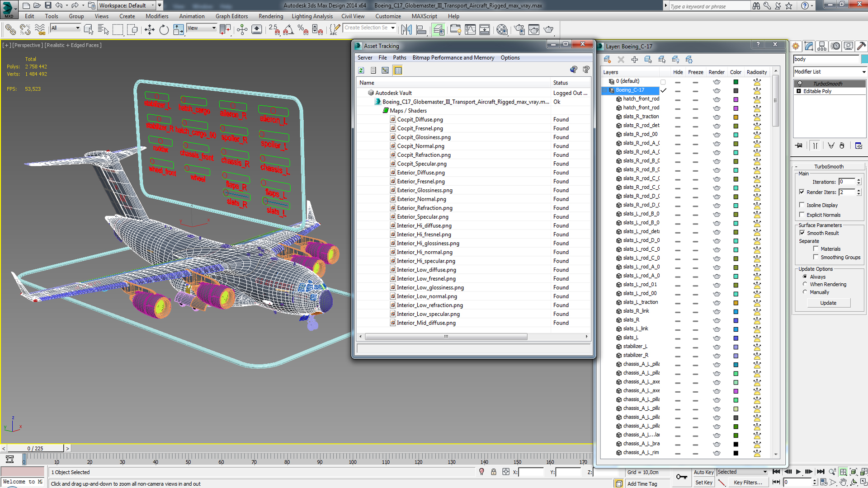
Task: Open the Utilities hammer panel tab
Action: (x=861, y=46)
